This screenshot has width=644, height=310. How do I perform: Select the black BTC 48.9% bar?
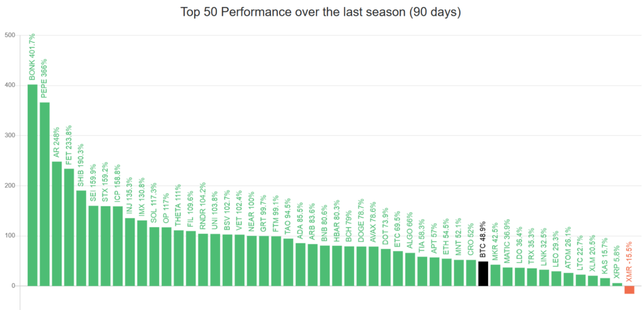[484, 274]
